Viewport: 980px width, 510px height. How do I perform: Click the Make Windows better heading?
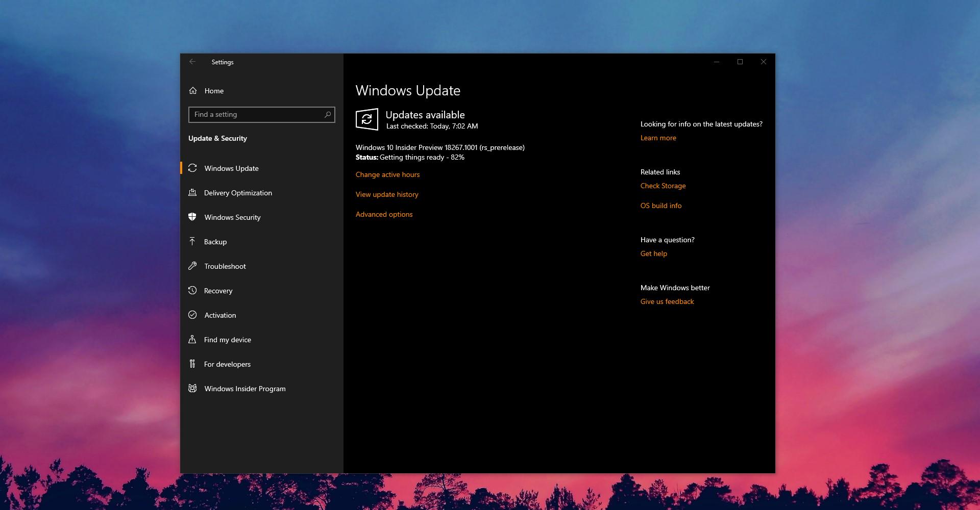click(675, 288)
